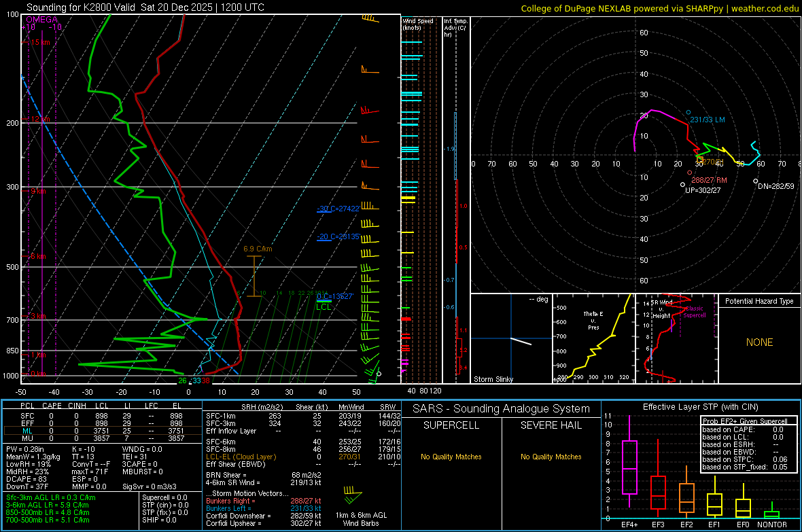The width and height of the screenshot is (802, 532).
Task: Select the highlighted ML parcel row
Action: tap(103, 431)
